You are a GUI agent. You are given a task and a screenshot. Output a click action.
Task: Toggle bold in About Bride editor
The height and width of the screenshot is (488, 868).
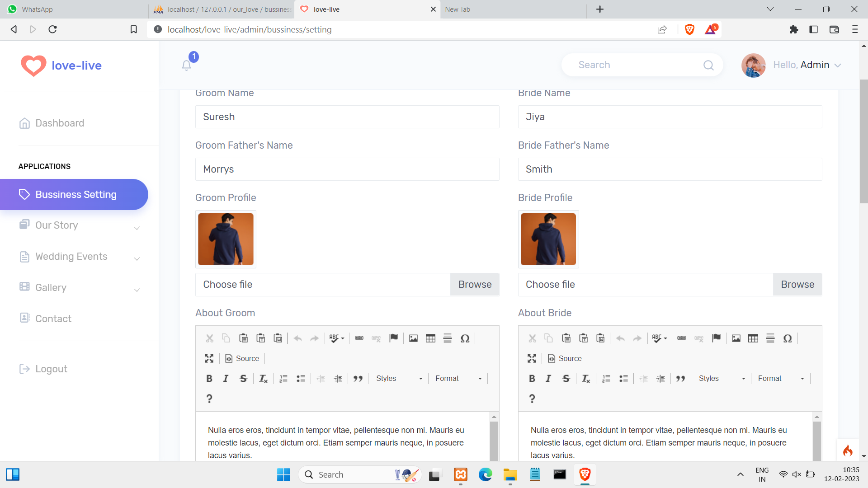tap(532, 379)
